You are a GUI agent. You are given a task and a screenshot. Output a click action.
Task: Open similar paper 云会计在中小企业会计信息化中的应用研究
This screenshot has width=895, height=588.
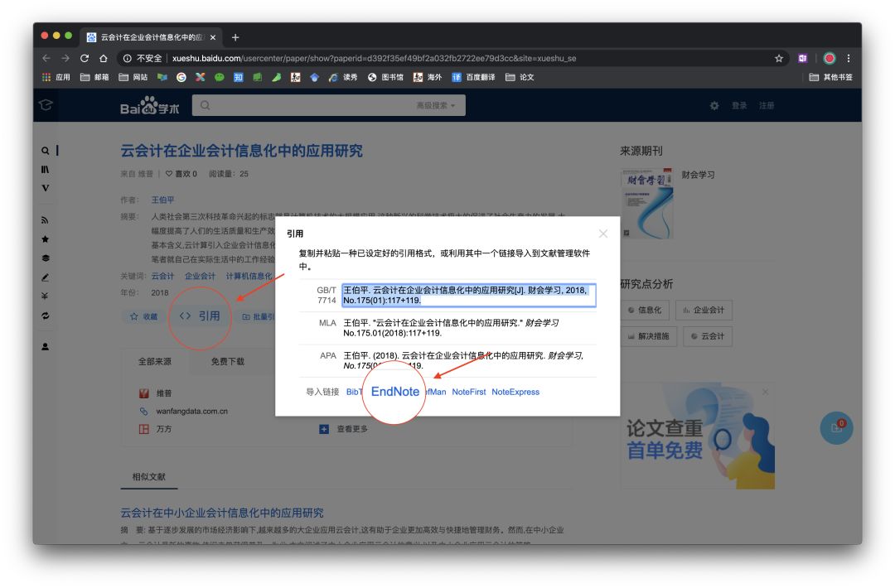click(222, 513)
